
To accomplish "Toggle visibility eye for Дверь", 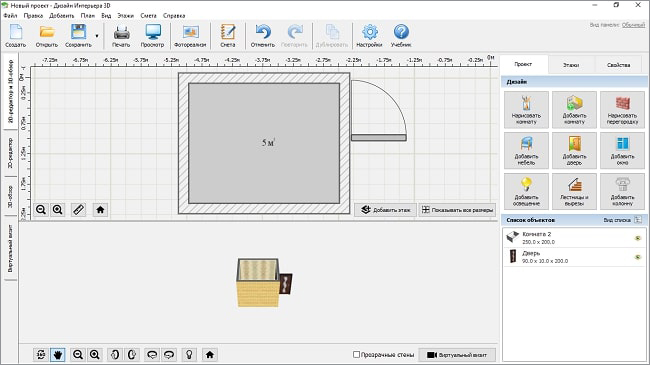I will (x=638, y=257).
